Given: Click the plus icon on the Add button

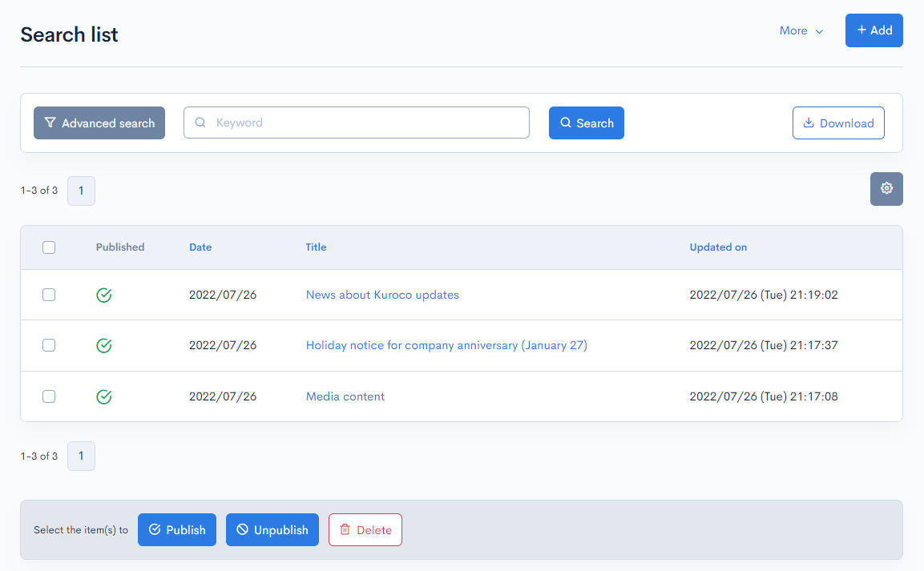Looking at the screenshot, I should (861, 30).
